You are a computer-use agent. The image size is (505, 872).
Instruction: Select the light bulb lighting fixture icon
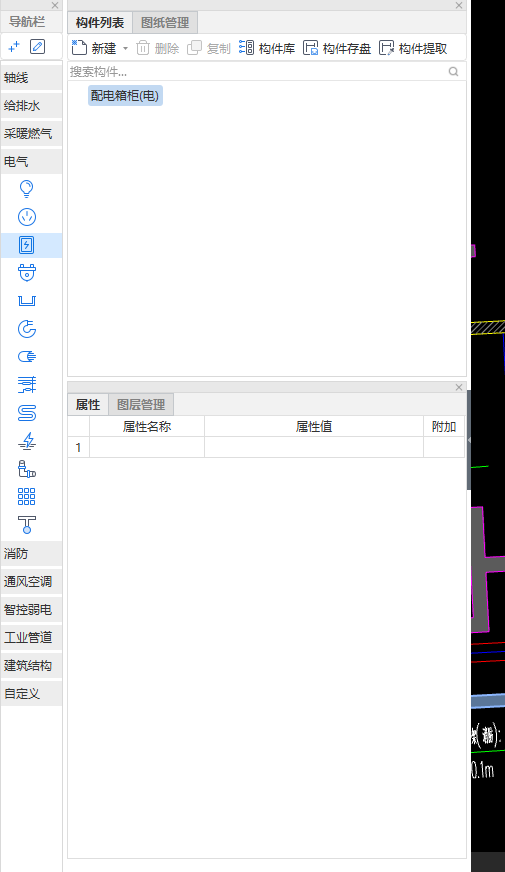point(26,189)
